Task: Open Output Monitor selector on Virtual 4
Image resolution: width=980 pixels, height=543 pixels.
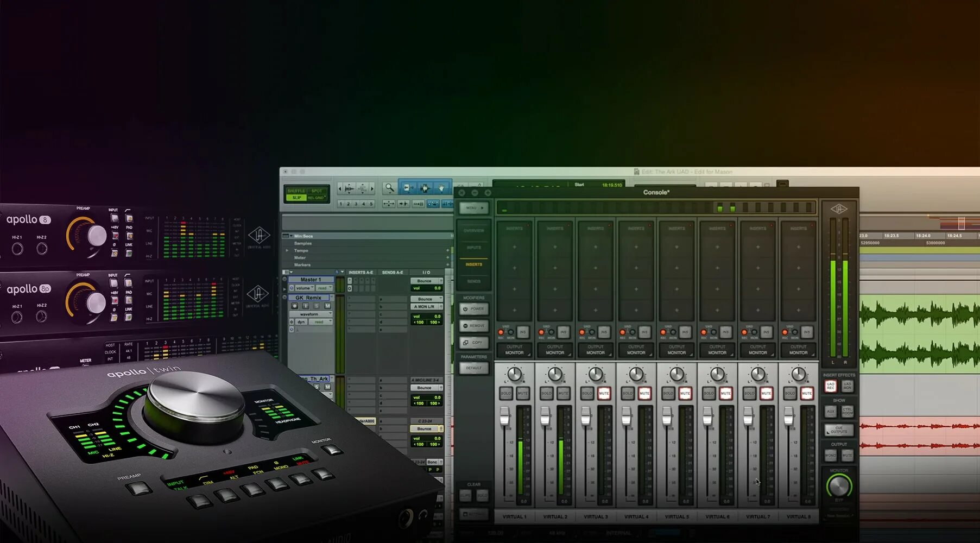Action: point(636,350)
